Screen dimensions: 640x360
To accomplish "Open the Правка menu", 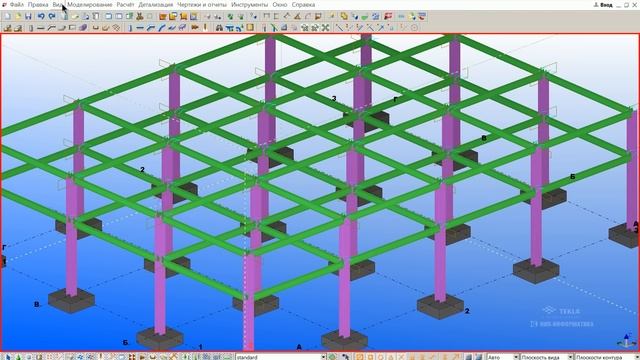I will [x=38, y=5].
